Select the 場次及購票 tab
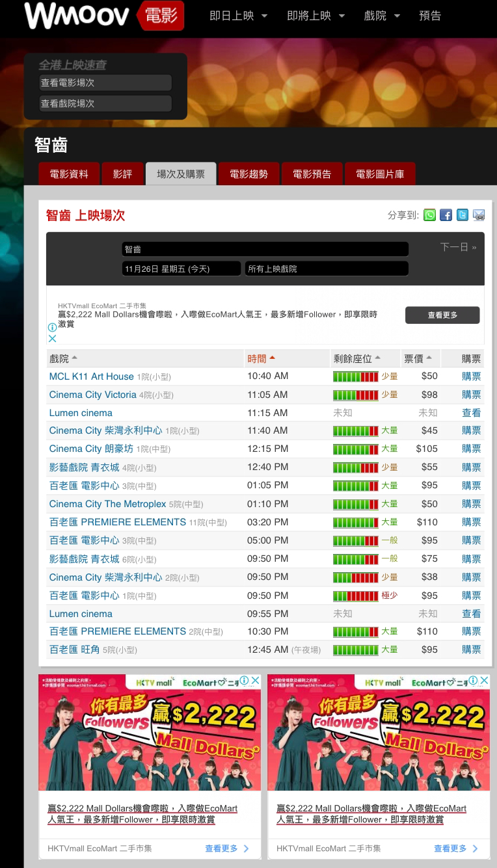Image resolution: width=497 pixels, height=868 pixels. tap(181, 174)
